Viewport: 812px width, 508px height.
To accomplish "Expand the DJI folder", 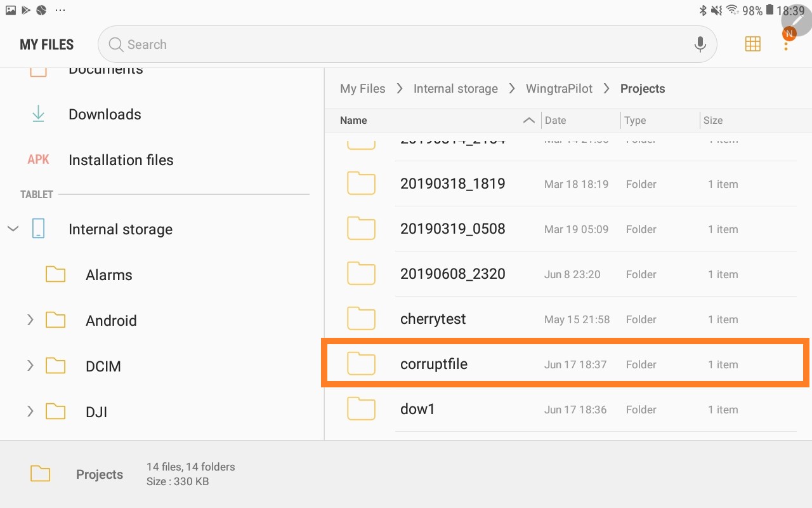I will coord(30,411).
